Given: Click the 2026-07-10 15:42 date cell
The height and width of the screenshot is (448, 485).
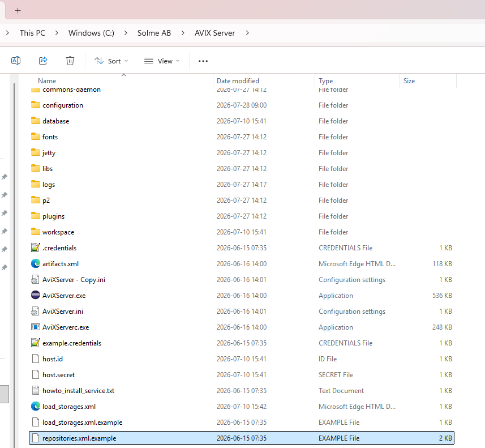Looking at the screenshot, I should [242, 407].
